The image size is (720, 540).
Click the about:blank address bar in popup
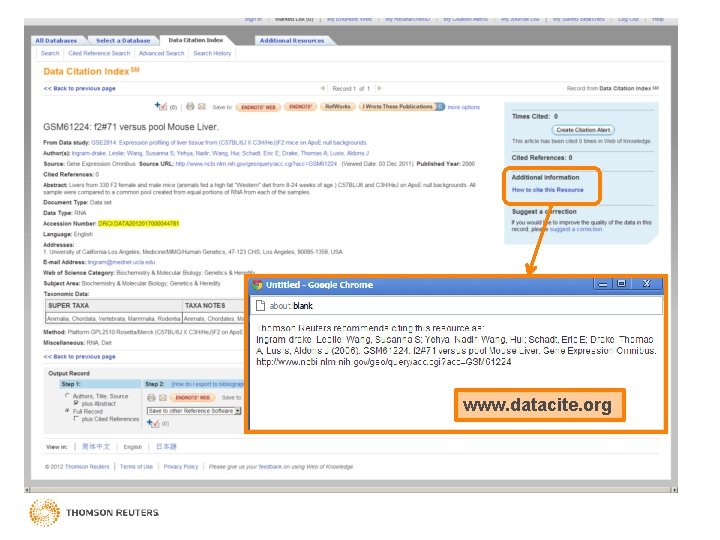point(456,306)
